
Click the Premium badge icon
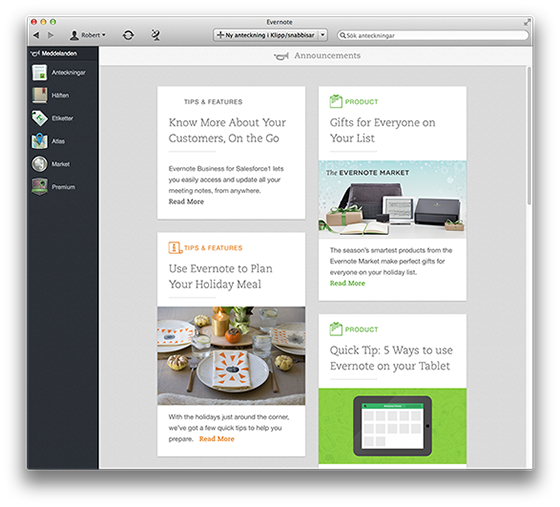point(39,187)
